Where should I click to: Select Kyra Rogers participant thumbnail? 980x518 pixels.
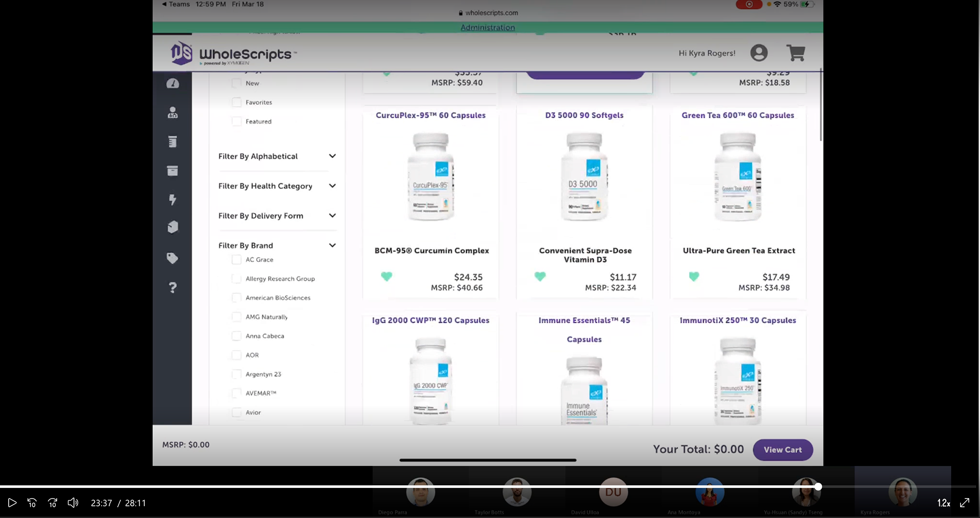pos(902,492)
